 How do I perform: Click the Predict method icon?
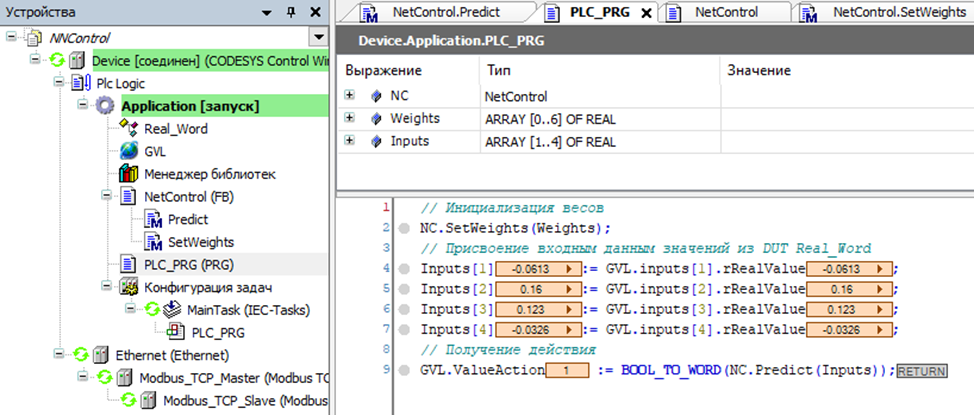[153, 219]
